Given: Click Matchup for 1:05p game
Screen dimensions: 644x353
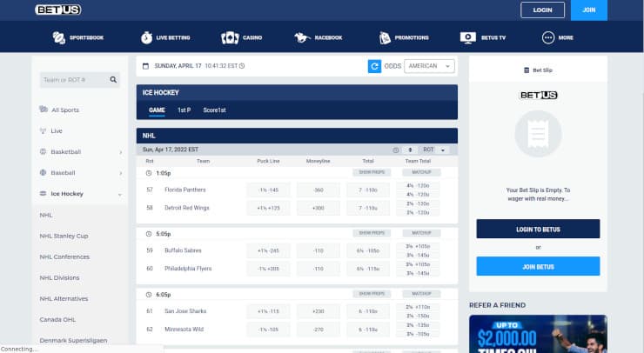Looking at the screenshot, I should click(421, 172).
